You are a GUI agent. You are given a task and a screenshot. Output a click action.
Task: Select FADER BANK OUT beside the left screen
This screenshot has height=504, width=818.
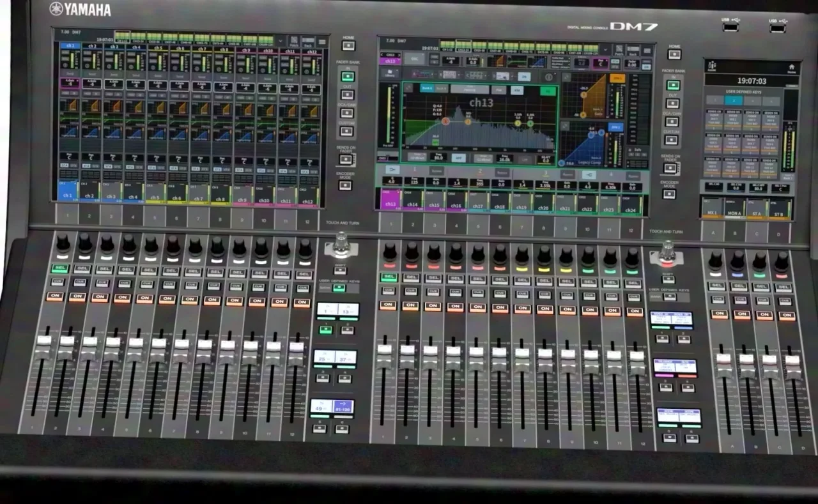pyautogui.click(x=348, y=95)
